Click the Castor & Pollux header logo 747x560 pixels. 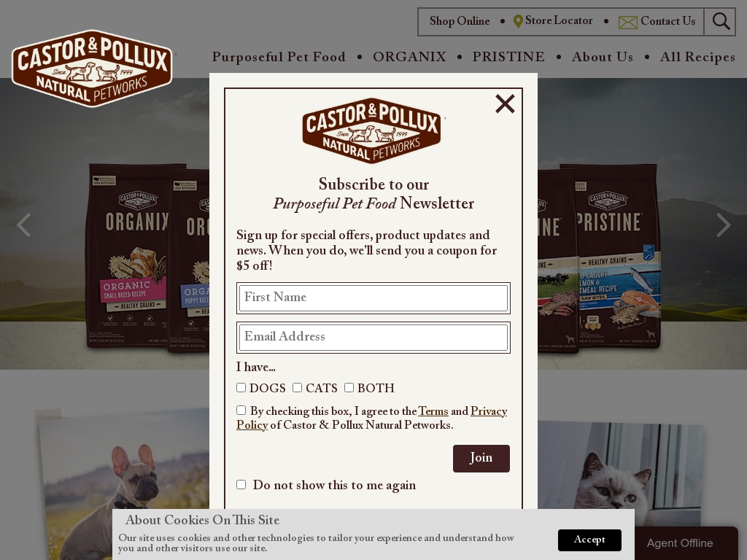(92, 68)
